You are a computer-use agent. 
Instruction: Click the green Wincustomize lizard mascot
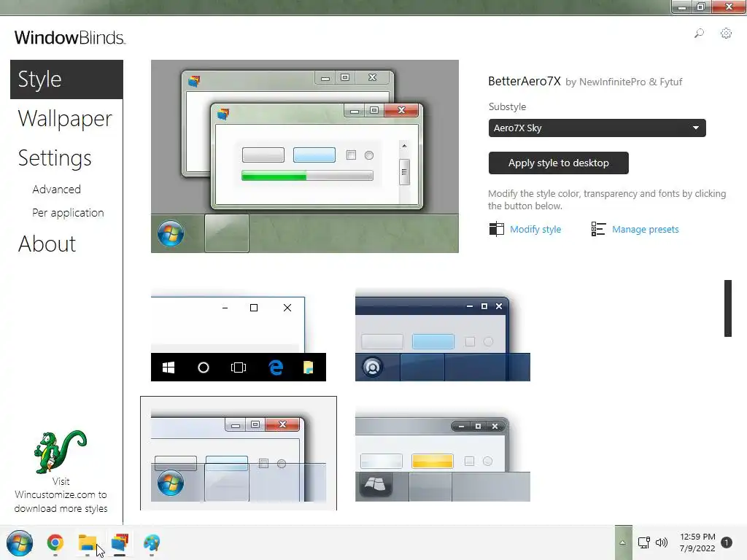click(x=60, y=452)
